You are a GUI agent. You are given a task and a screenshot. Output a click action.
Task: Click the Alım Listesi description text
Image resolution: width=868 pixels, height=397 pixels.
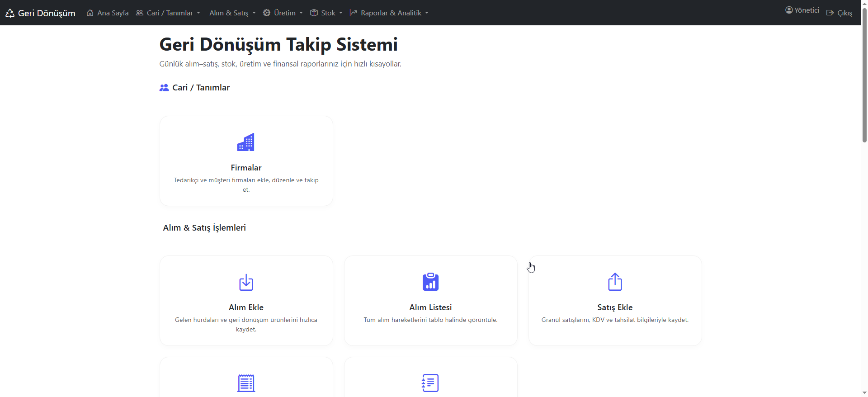point(430,320)
